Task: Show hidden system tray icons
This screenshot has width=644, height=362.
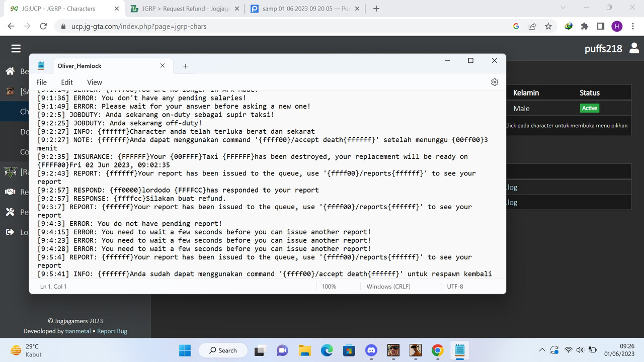Action: pos(542,350)
